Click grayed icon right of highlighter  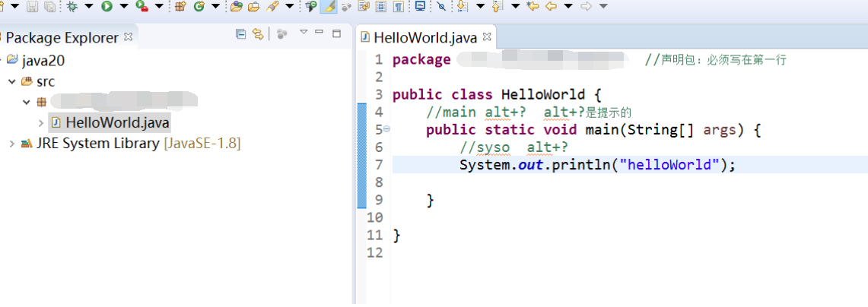click(x=347, y=7)
